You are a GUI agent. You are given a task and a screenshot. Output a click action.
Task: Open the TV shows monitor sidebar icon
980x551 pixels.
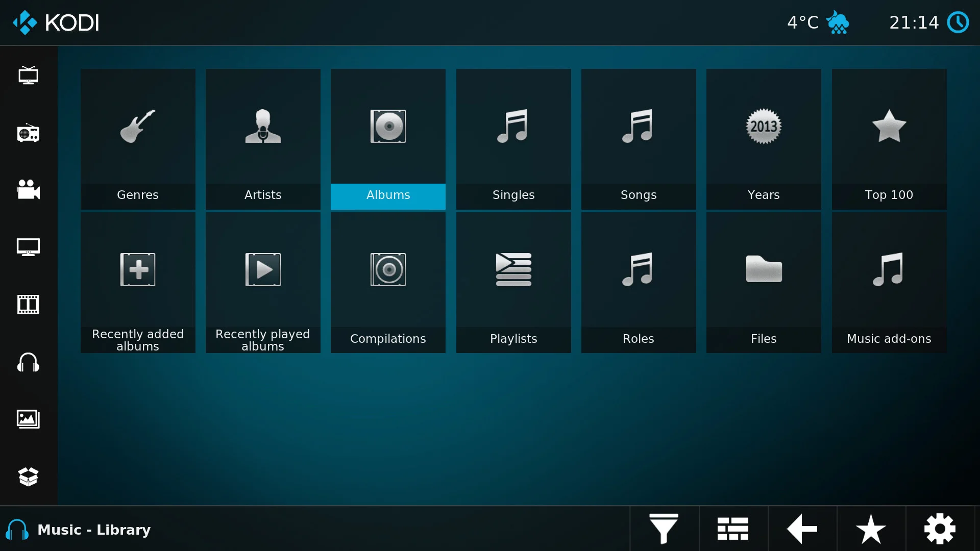[28, 247]
